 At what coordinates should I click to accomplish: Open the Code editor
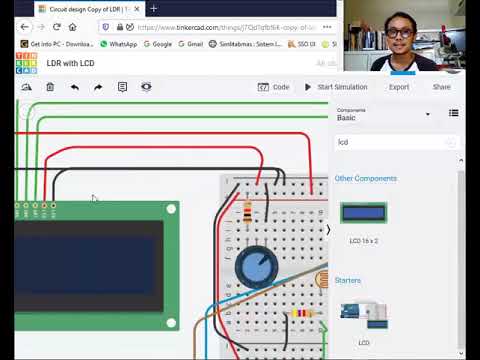pyautogui.click(x=273, y=87)
